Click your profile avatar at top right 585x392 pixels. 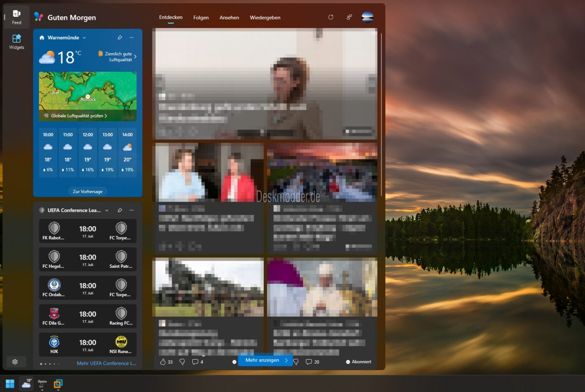[367, 17]
